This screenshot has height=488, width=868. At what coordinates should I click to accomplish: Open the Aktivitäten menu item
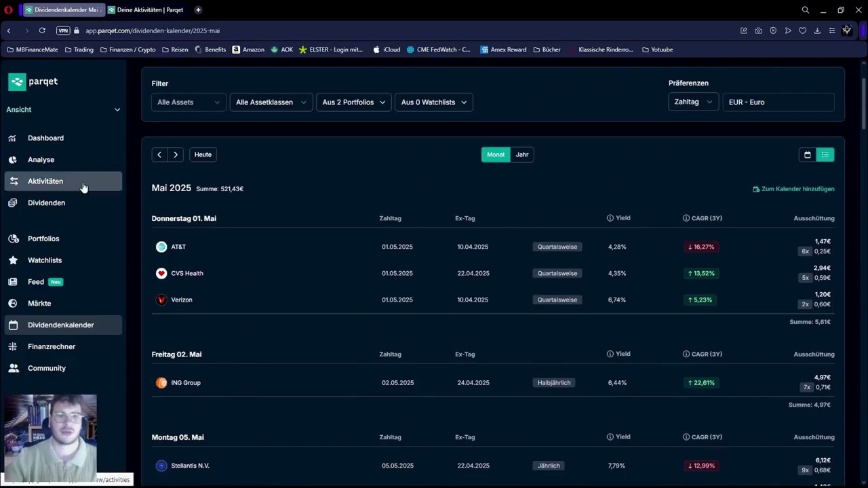63,181
